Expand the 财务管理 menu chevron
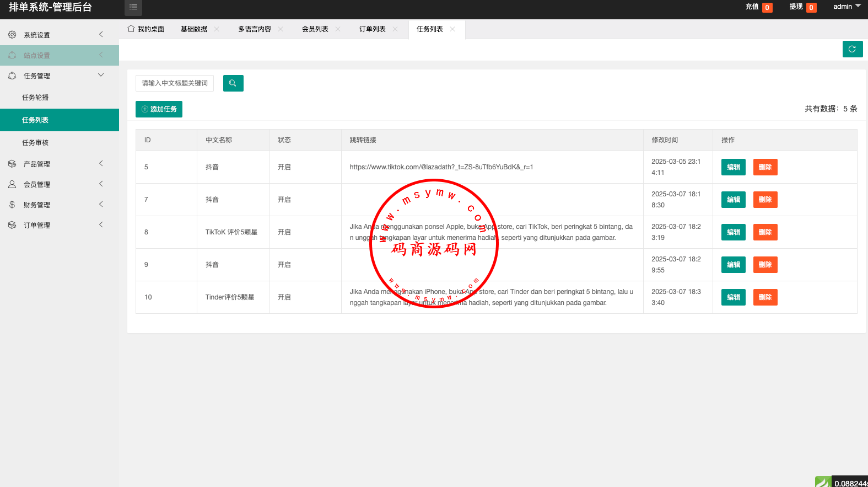The width and height of the screenshot is (868, 487). (101, 204)
